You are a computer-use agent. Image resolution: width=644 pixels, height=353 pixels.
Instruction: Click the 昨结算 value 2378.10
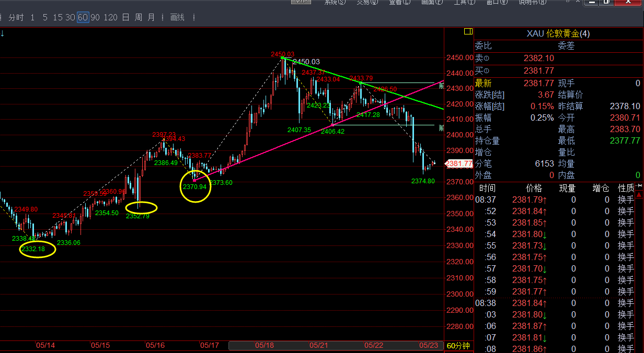(625, 107)
